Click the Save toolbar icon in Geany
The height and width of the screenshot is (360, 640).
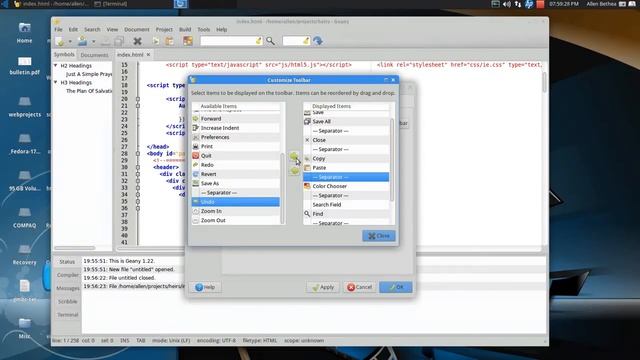point(105,41)
